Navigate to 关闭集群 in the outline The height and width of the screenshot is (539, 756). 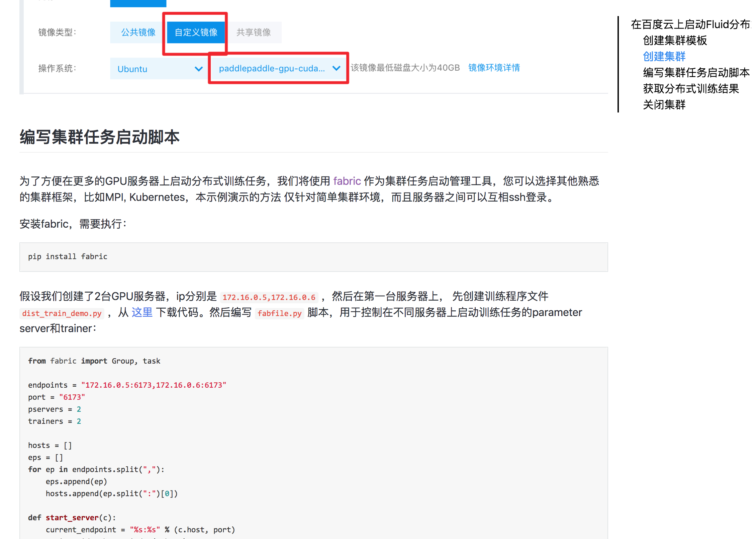664,105
